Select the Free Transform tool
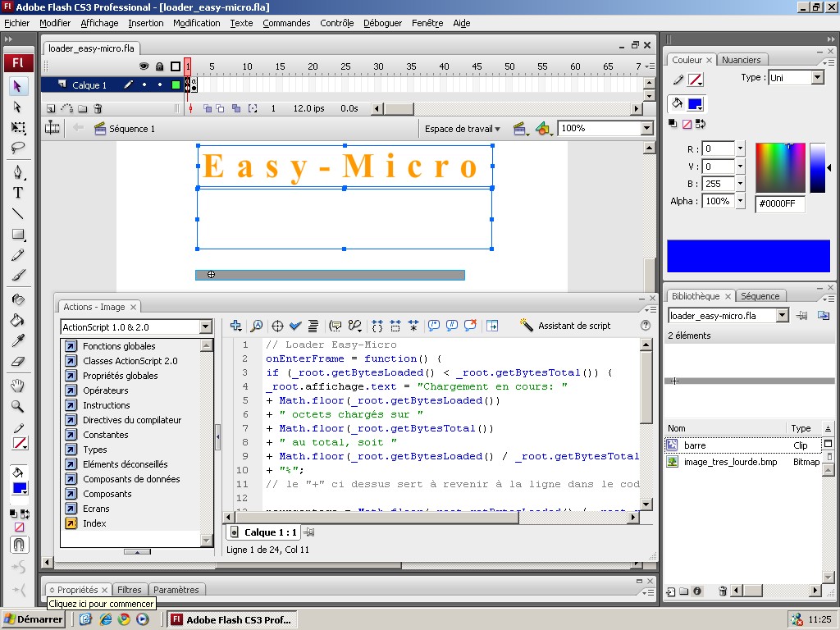This screenshot has height=630, width=840. [x=18, y=127]
